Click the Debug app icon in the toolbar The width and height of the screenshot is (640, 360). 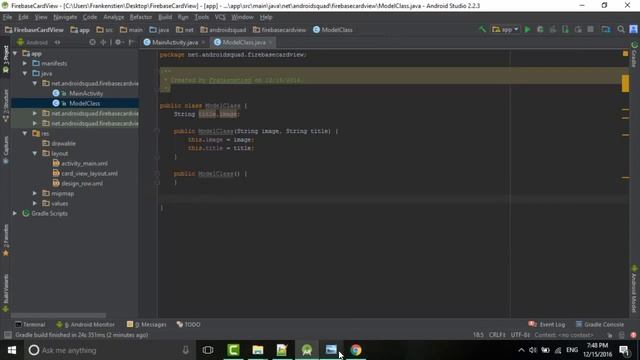coord(540,29)
